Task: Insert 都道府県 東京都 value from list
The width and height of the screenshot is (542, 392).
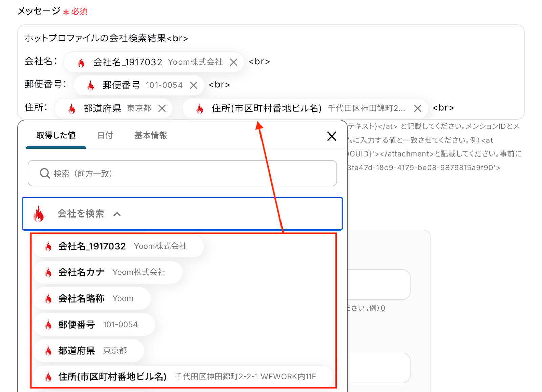Action: pos(89,351)
